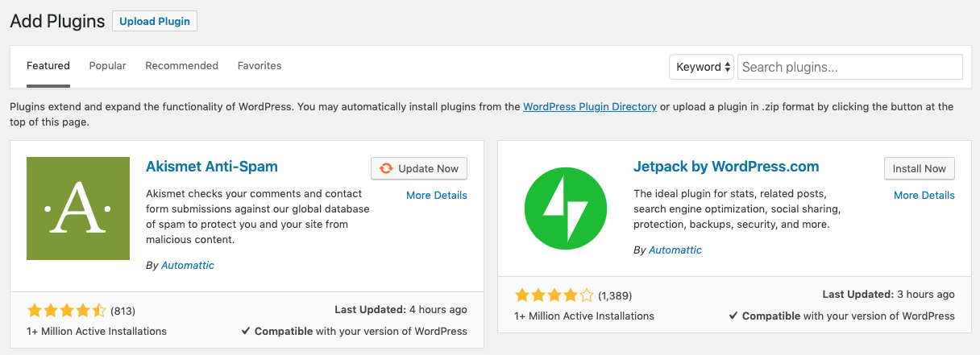The width and height of the screenshot is (980, 355).
Task: Click Akismet star rating icons
Action: point(66,310)
